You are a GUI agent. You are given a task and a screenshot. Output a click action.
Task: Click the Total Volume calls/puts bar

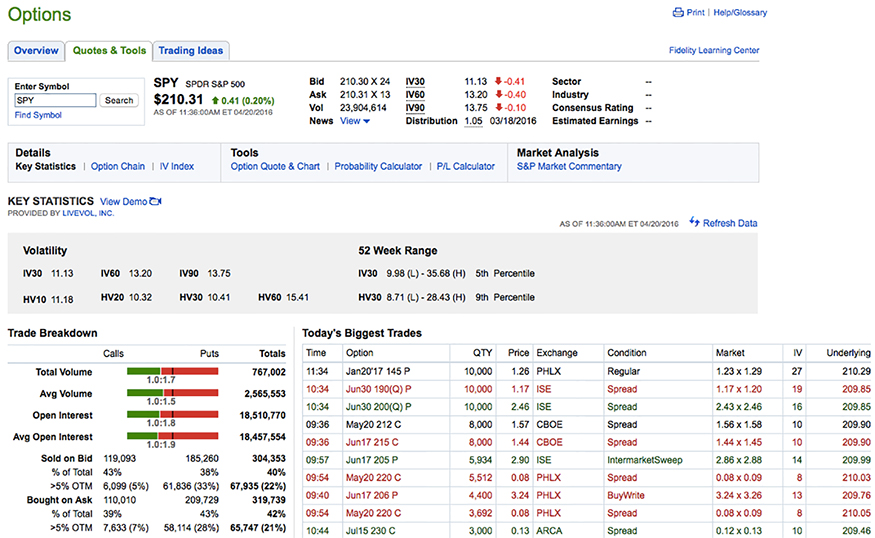point(171,371)
